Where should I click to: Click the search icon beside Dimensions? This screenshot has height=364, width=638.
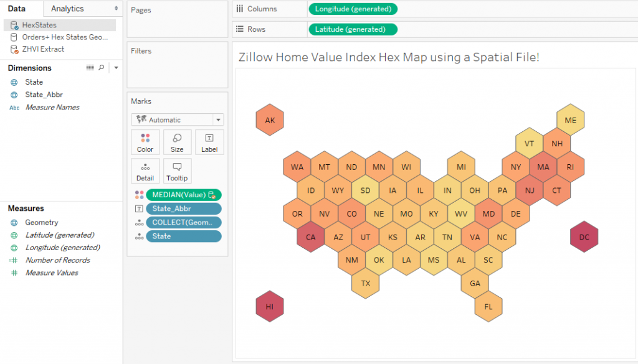101,67
